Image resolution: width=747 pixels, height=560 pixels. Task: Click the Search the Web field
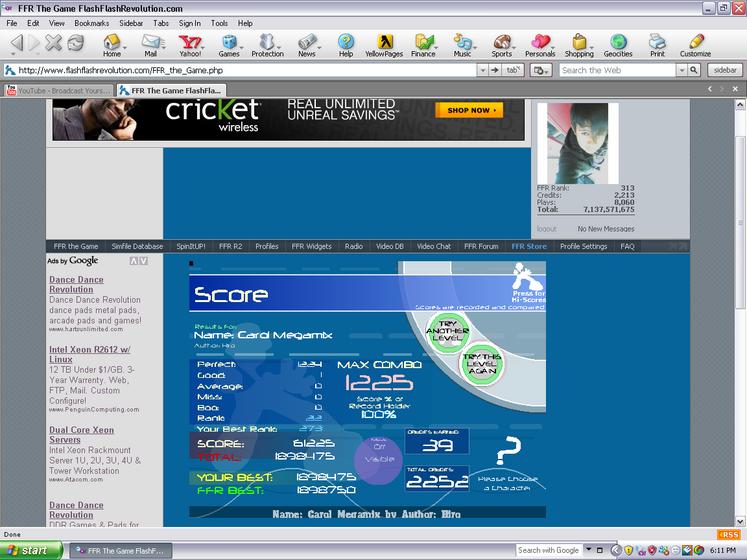tap(617, 70)
